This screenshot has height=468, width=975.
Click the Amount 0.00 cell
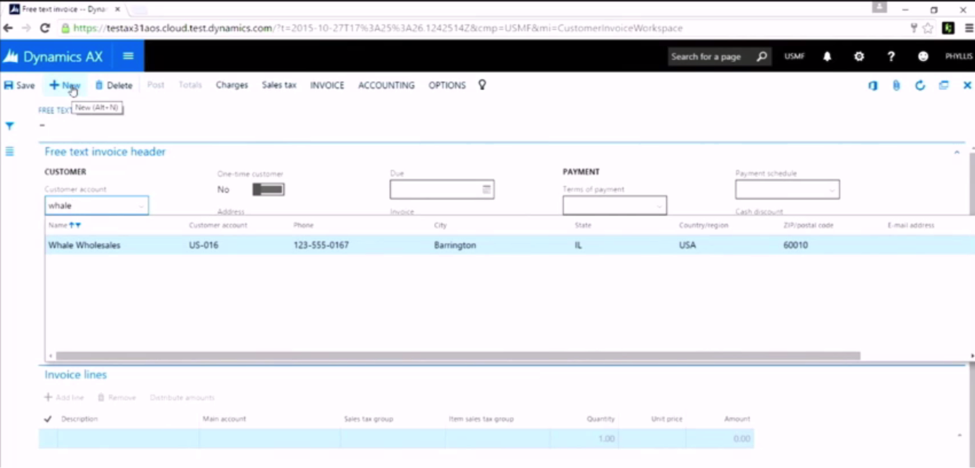click(720, 439)
